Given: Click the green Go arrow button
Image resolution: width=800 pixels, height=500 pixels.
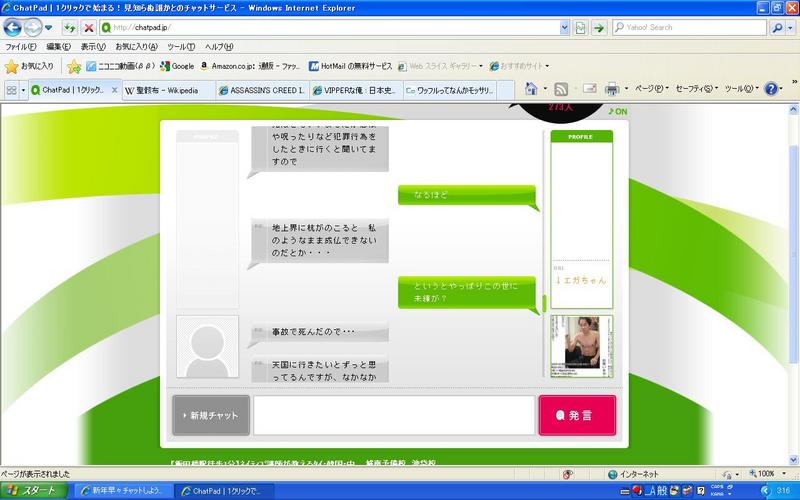Looking at the screenshot, I should tap(599, 28).
